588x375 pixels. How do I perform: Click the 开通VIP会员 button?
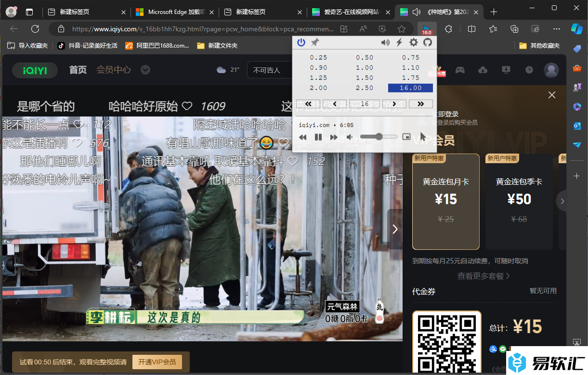[157, 362]
